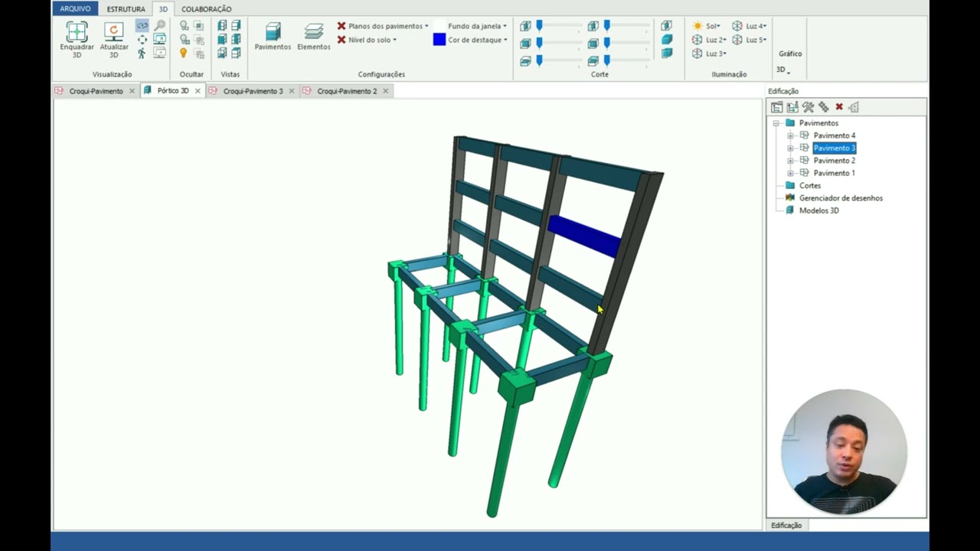Switch to the ESTRUTURA ribbon tab
Screen dimensions: 980x551
click(126, 9)
